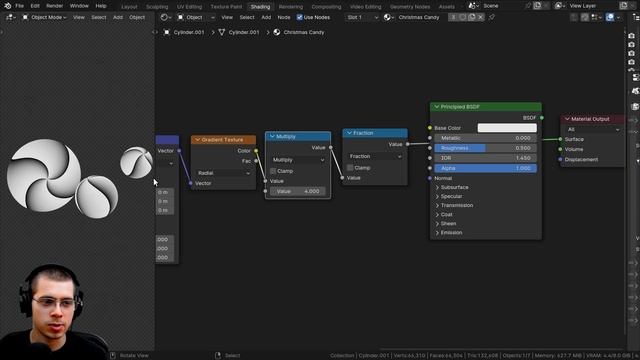Click the Christmas Candy material name field

click(421, 17)
